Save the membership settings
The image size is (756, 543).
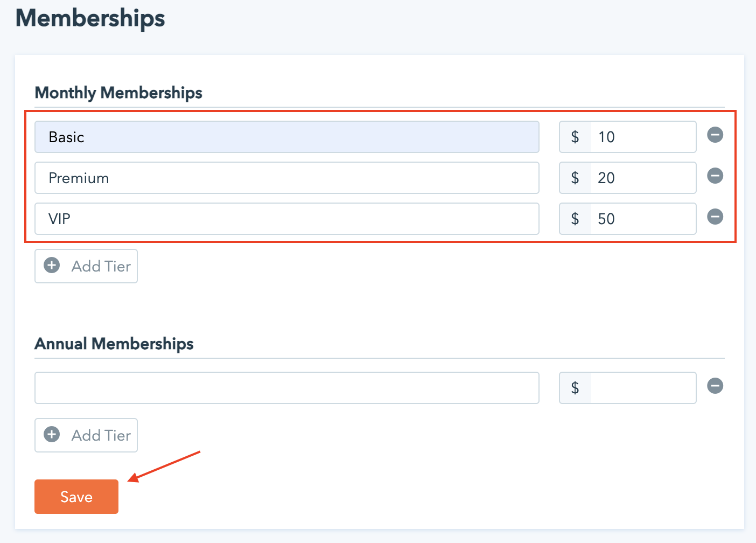click(76, 497)
